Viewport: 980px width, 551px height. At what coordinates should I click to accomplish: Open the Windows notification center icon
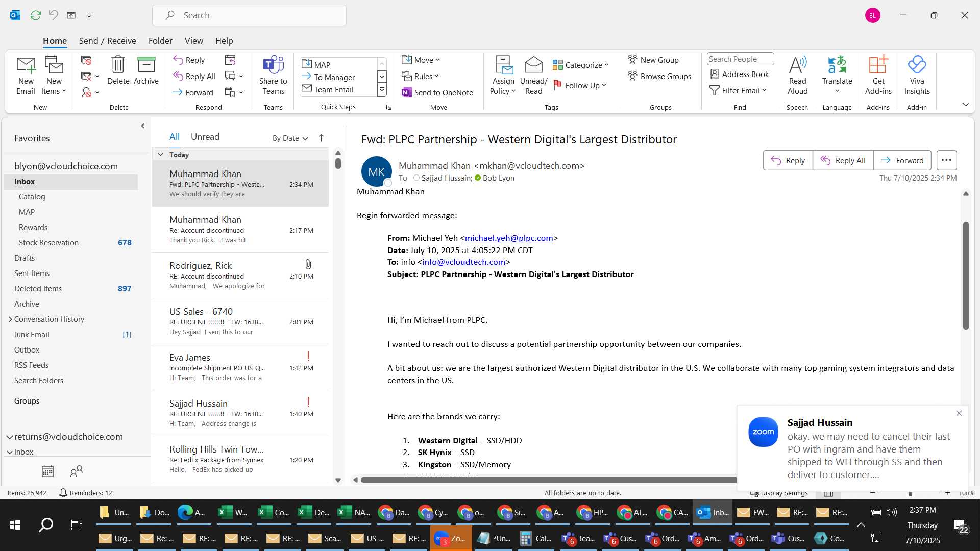click(960, 526)
